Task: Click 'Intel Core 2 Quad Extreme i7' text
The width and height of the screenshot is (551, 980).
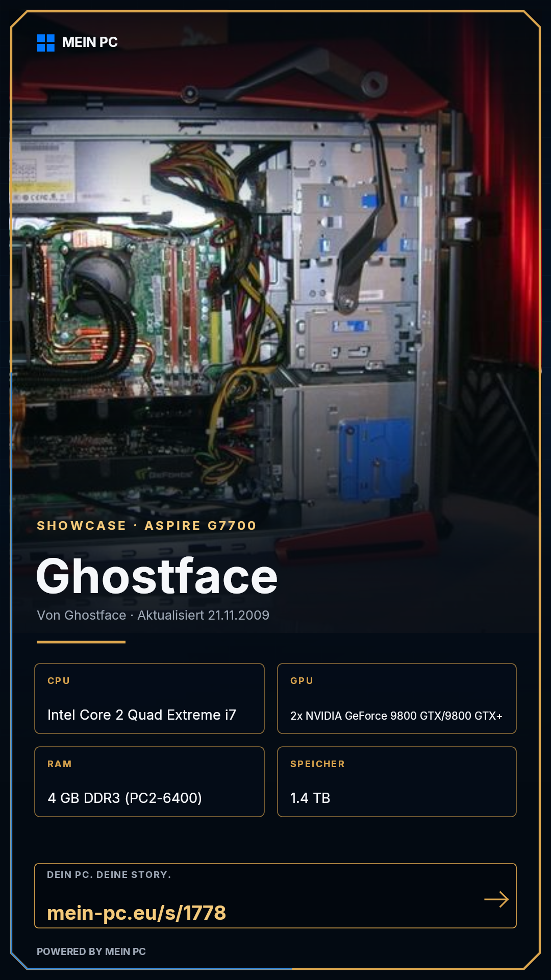Action: click(142, 715)
